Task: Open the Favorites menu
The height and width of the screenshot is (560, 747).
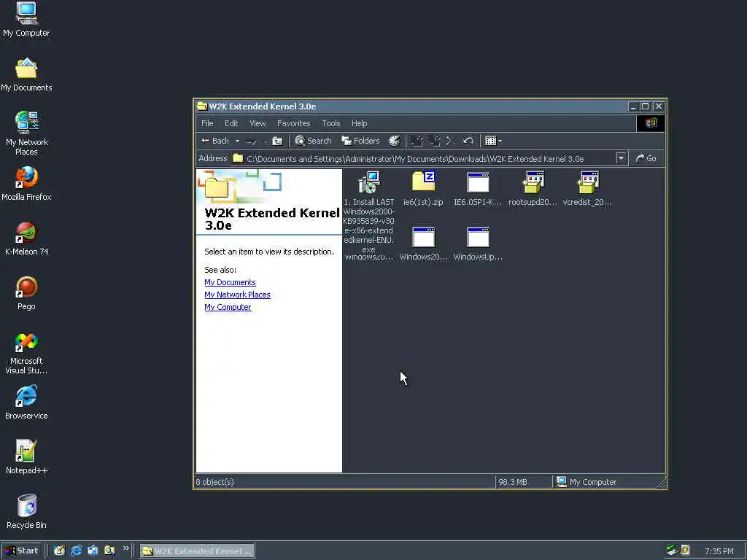Action: (x=293, y=123)
